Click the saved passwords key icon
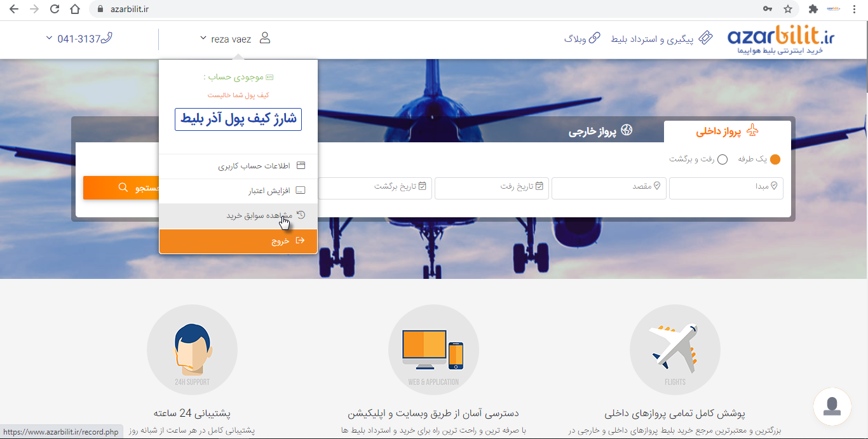Image resolution: width=868 pixels, height=439 pixels. pyautogui.click(x=768, y=9)
